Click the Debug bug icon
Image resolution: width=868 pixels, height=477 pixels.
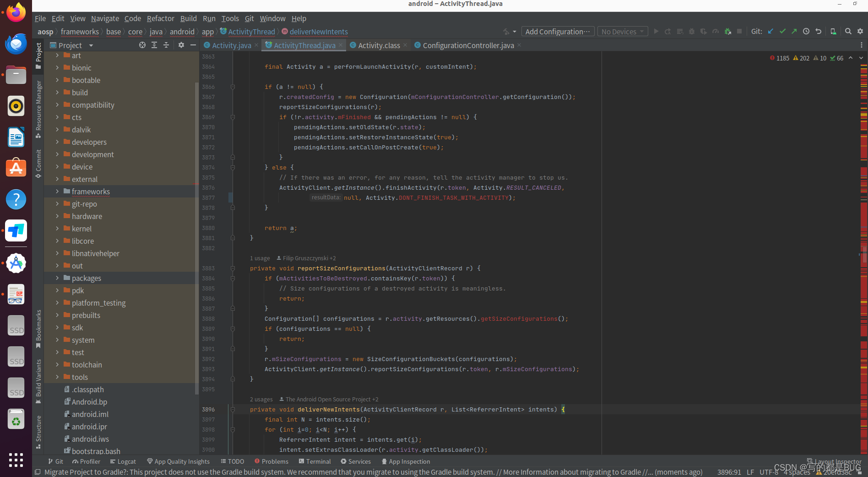pos(692,32)
